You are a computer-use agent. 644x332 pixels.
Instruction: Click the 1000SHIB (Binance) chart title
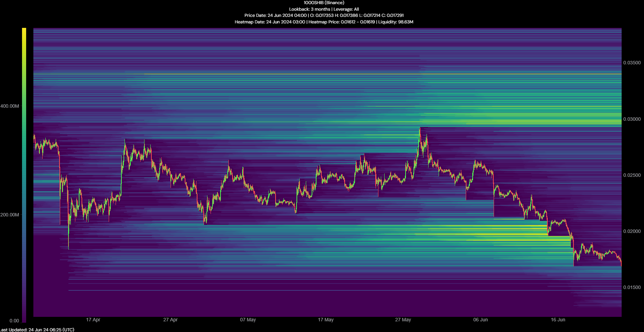click(x=324, y=3)
